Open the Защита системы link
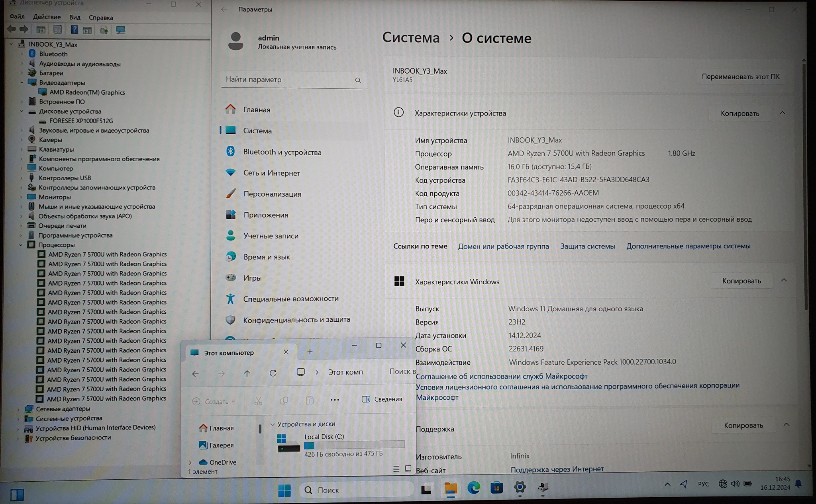Screen dimensions: 816x504 [x=587, y=246]
